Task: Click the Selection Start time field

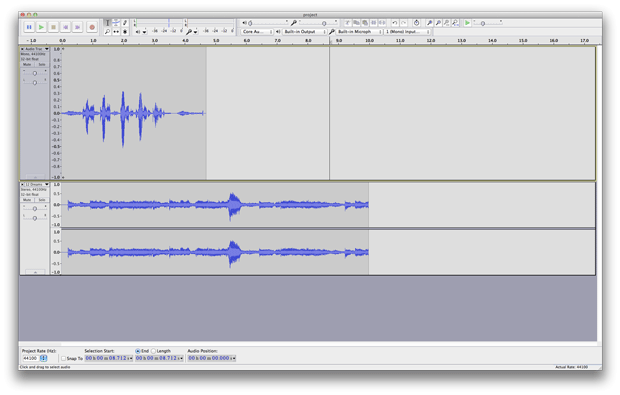Action: coord(109,358)
